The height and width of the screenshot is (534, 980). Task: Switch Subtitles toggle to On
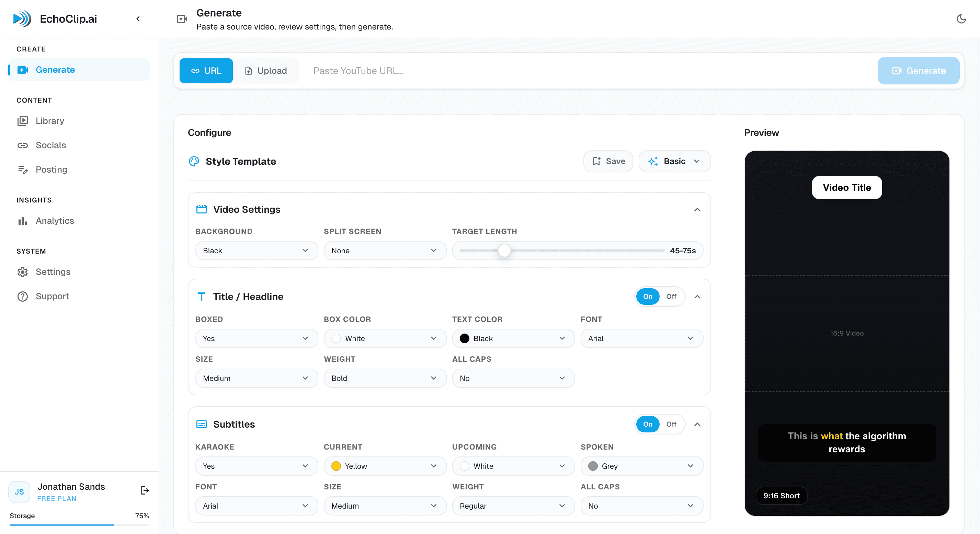point(648,424)
